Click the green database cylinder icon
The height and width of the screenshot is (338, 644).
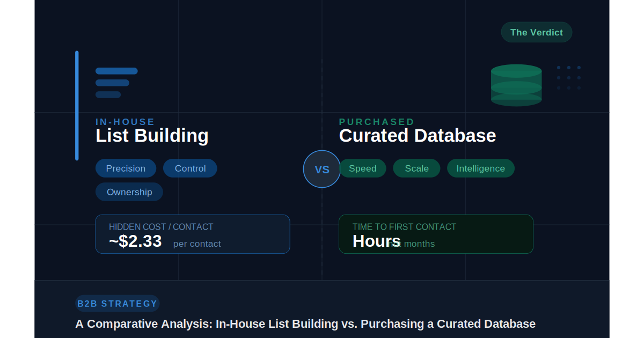(516, 85)
